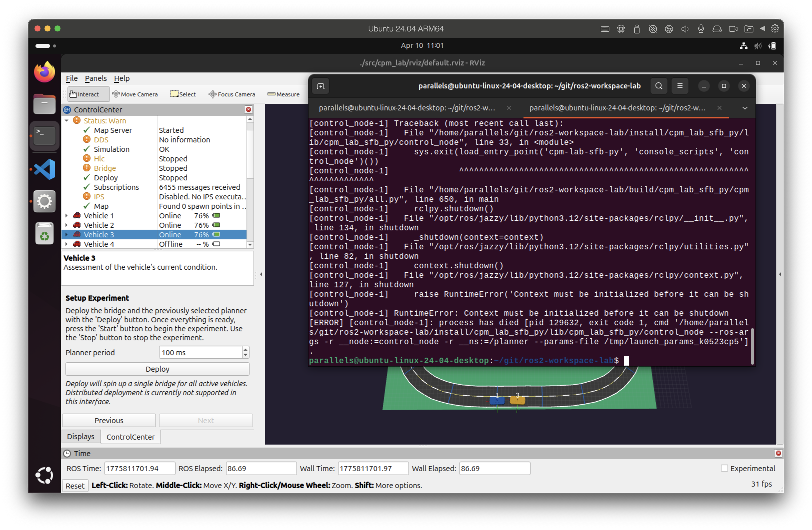Screen dimensions: 812x530
Task: Open Terminal from the Ubuntu dock
Action: point(45,136)
